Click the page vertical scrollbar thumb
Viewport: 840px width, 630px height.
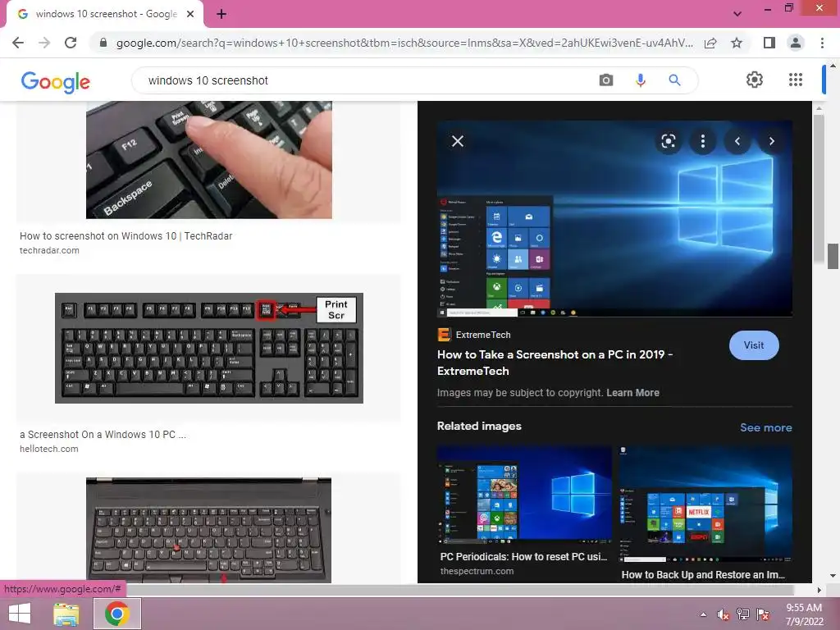pos(833,256)
